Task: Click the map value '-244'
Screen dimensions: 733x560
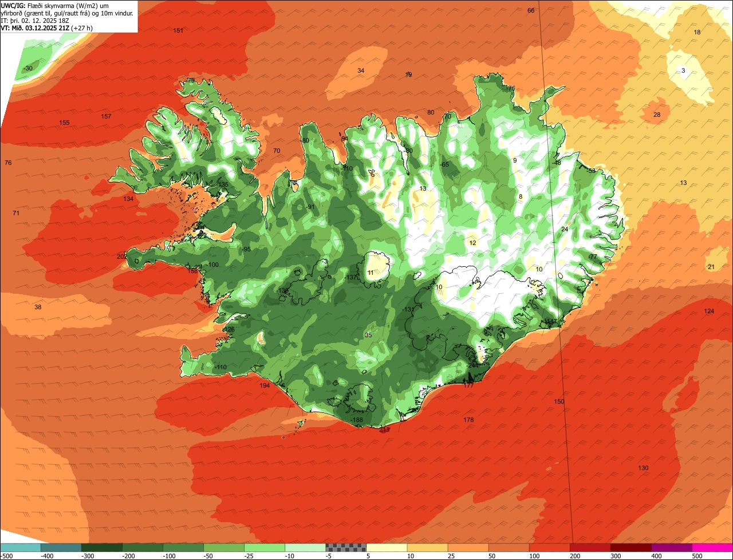Action: 472,365
